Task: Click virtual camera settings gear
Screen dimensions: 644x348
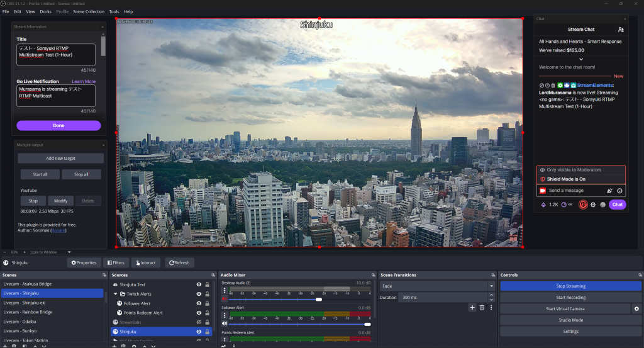Action: [636, 308]
